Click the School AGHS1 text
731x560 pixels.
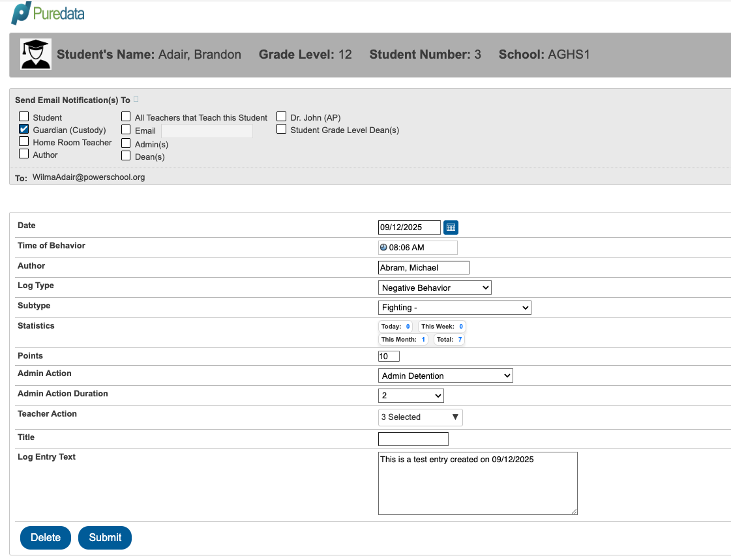tap(544, 55)
